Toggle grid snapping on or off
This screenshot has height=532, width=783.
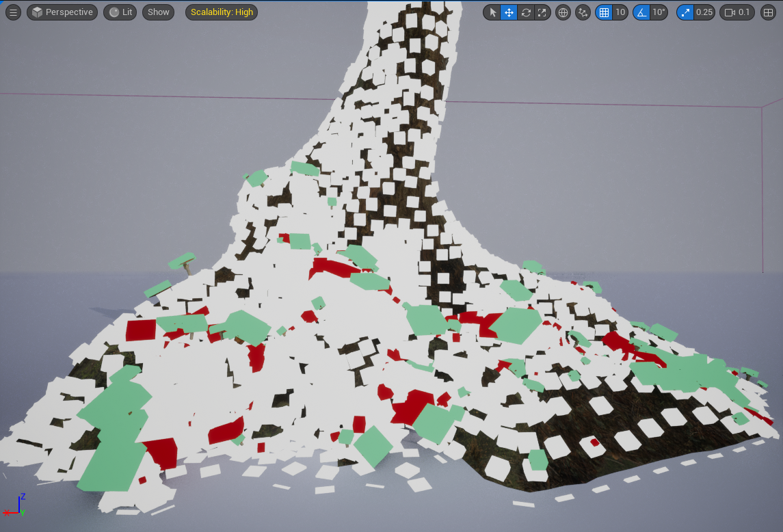[x=604, y=12]
